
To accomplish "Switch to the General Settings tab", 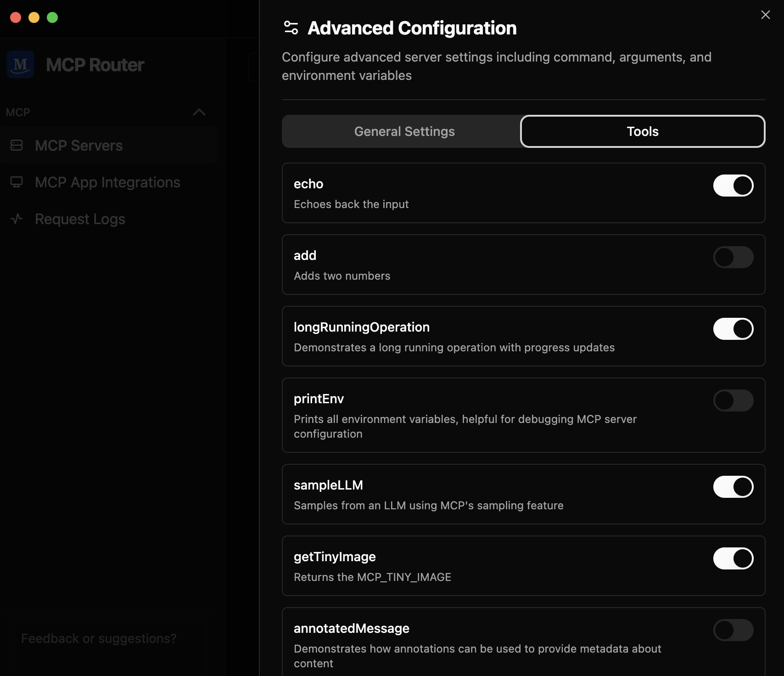I will click(404, 131).
